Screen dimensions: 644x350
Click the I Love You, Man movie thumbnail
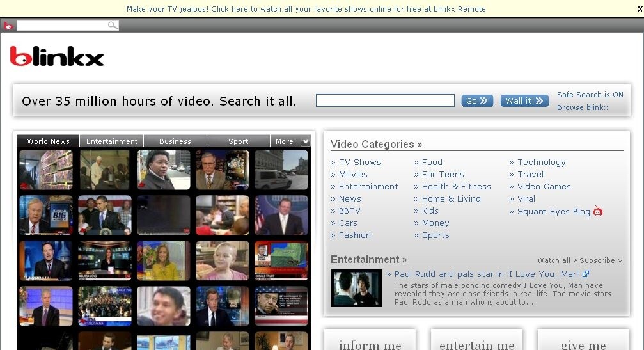click(x=356, y=288)
